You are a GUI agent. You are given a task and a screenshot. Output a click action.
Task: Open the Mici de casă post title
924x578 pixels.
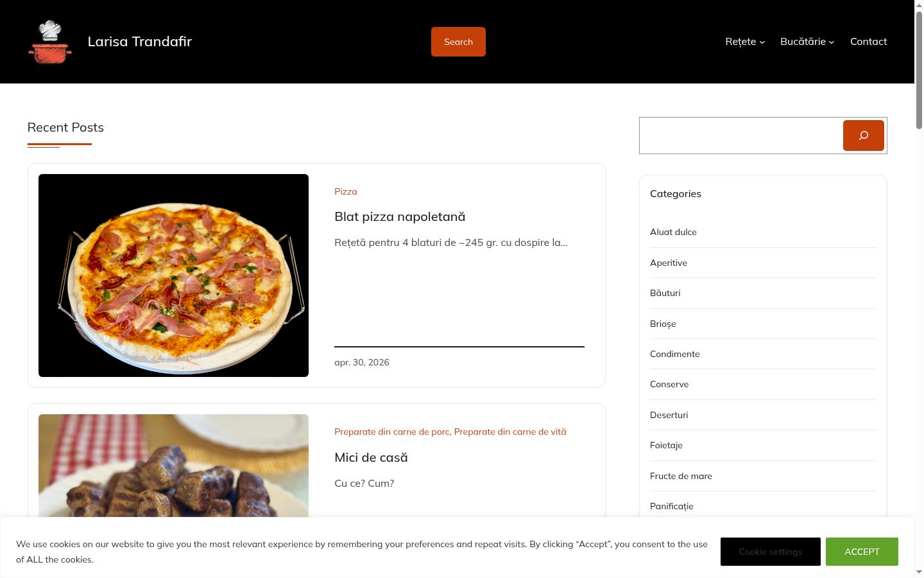[371, 458]
